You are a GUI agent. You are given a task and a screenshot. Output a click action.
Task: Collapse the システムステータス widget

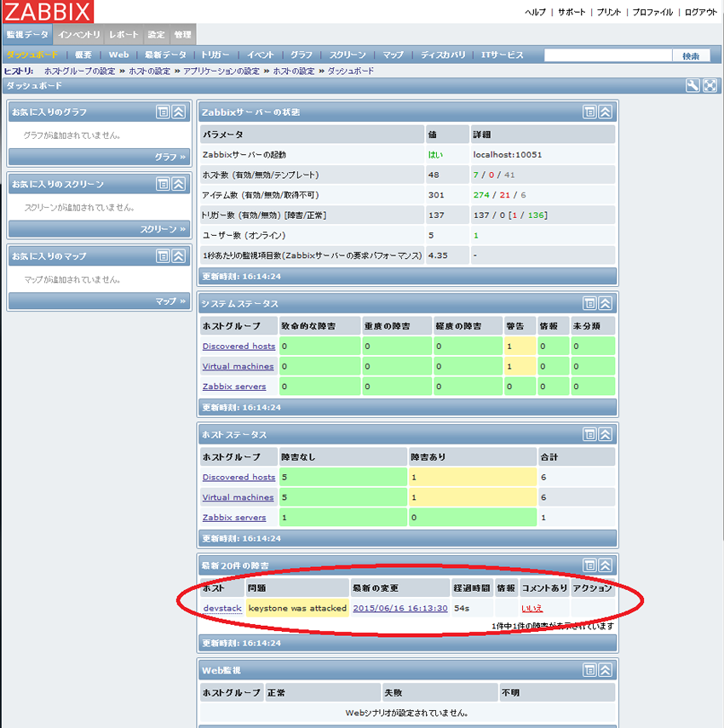coord(605,304)
